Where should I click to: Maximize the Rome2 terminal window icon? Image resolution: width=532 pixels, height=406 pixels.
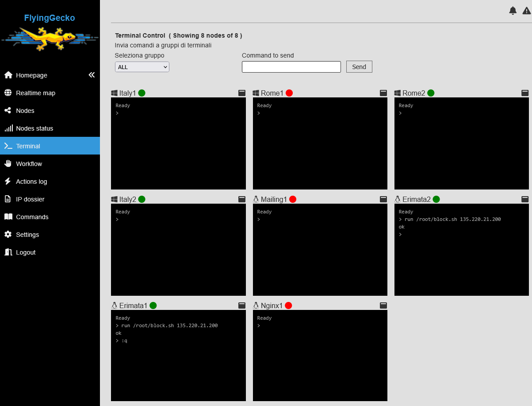pyautogui.click(x=525, y=93)
